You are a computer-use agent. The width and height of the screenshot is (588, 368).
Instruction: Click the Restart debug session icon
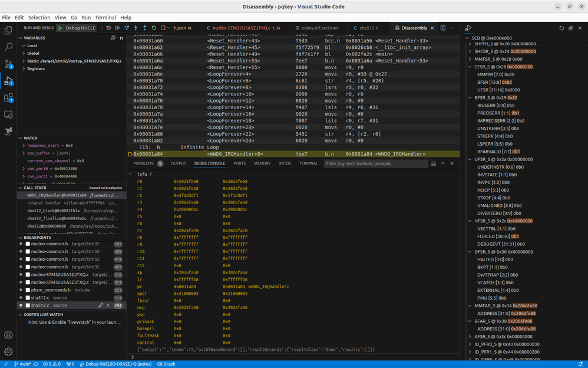pyautogui.click(x=155, y=28)
